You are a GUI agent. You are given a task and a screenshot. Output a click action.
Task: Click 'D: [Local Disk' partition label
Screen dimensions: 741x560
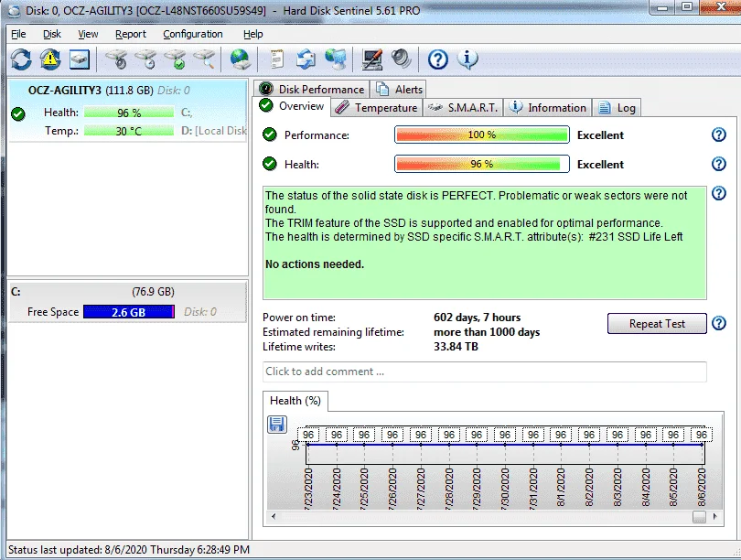pos(213,131)
